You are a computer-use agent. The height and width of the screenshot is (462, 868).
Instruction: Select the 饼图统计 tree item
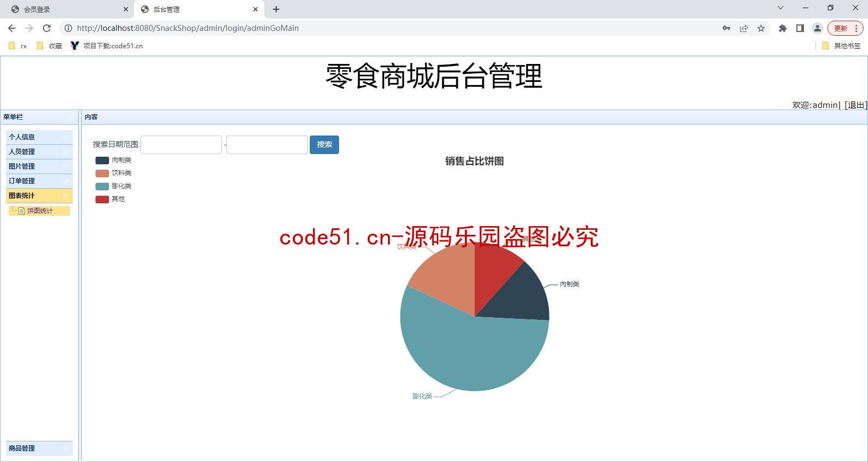pyautogui.click(x=40, y=211)
